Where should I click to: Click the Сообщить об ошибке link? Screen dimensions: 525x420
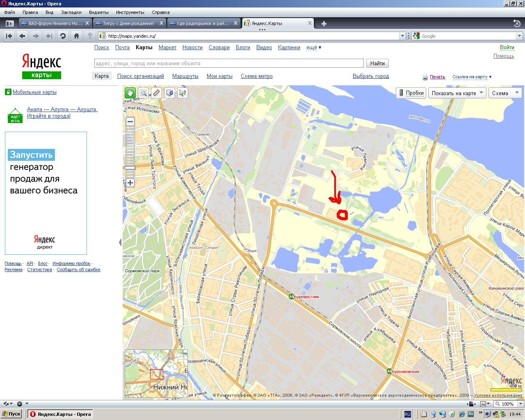tap(78, 270)
